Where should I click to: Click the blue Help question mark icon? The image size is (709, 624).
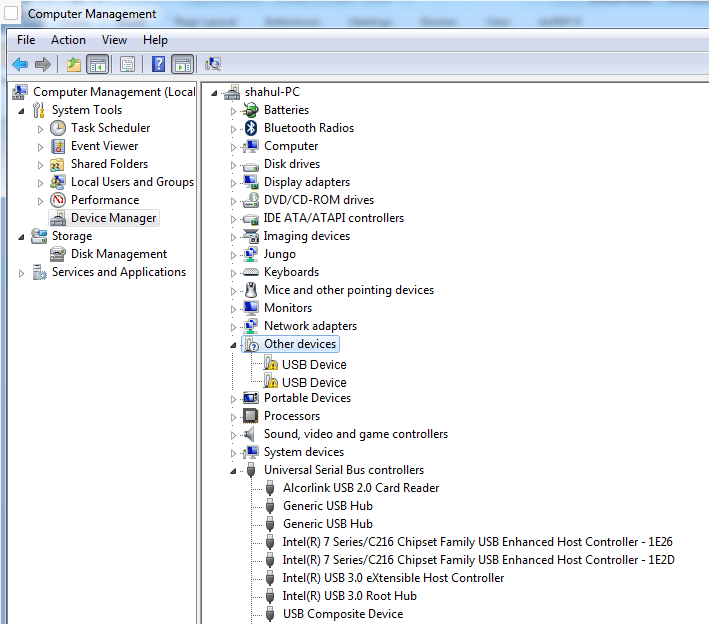tap(158, 65)
